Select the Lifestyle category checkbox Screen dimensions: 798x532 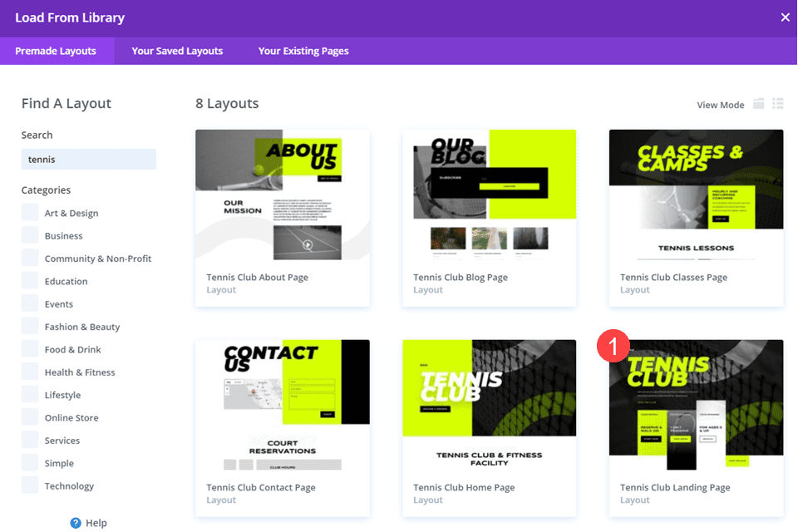click(31, 394)
